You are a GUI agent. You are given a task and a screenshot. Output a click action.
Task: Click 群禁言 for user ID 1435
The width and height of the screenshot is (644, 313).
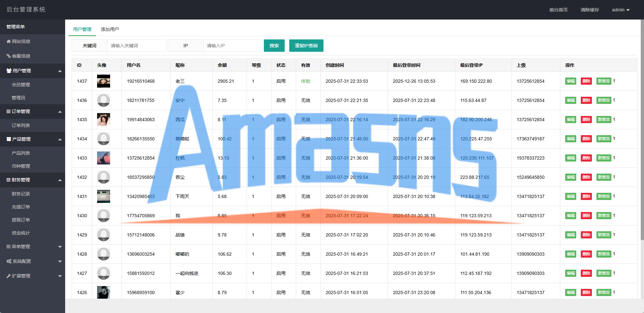[x=604, y=120]
